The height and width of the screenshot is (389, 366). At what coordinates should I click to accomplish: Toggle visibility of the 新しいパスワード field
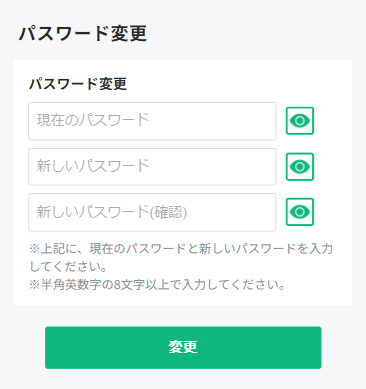tap(300, 167)
